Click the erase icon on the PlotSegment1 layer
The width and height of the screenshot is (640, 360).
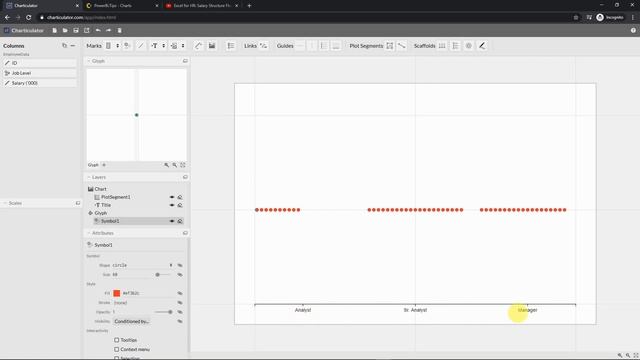click(180, 197)
